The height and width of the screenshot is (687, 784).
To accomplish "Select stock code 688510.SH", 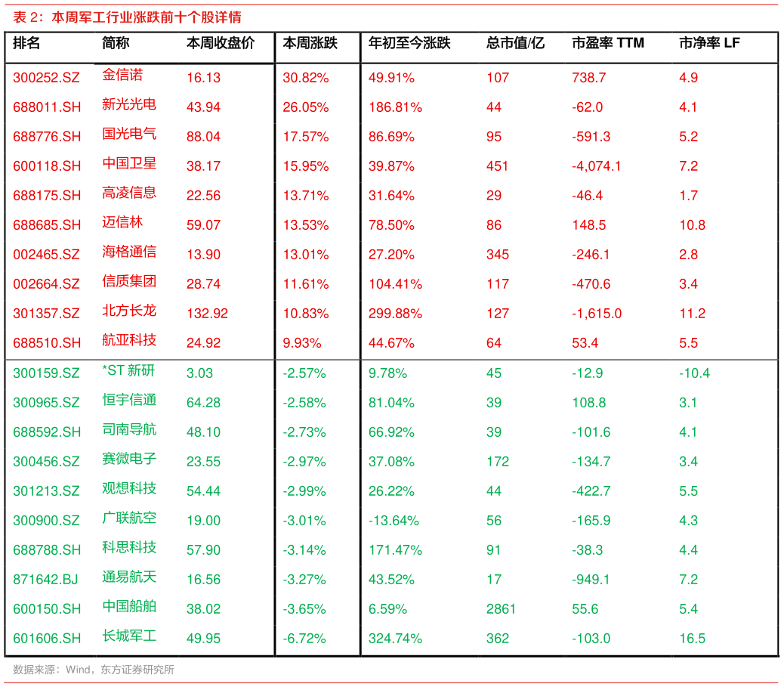I will click(47, 344).
